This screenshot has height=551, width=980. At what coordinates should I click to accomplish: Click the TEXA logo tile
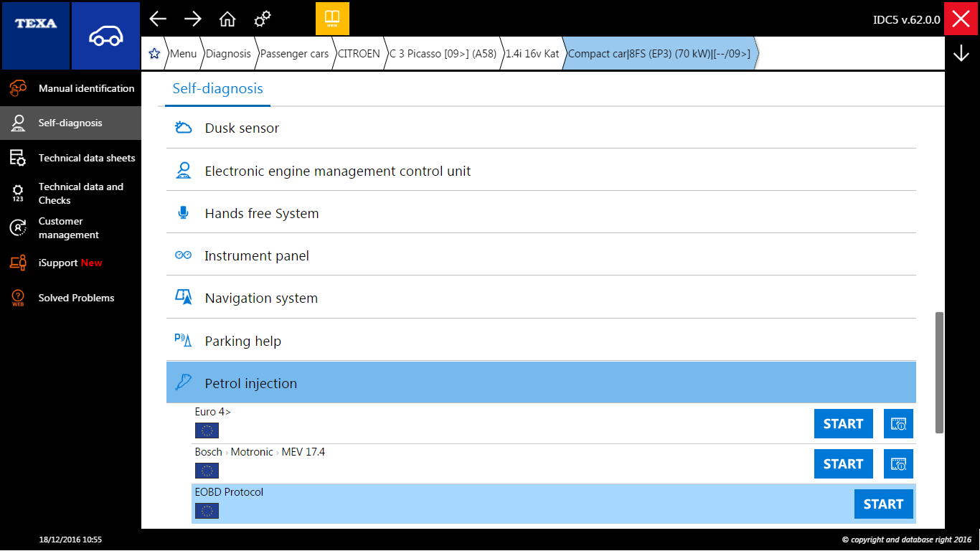point(35,35)
